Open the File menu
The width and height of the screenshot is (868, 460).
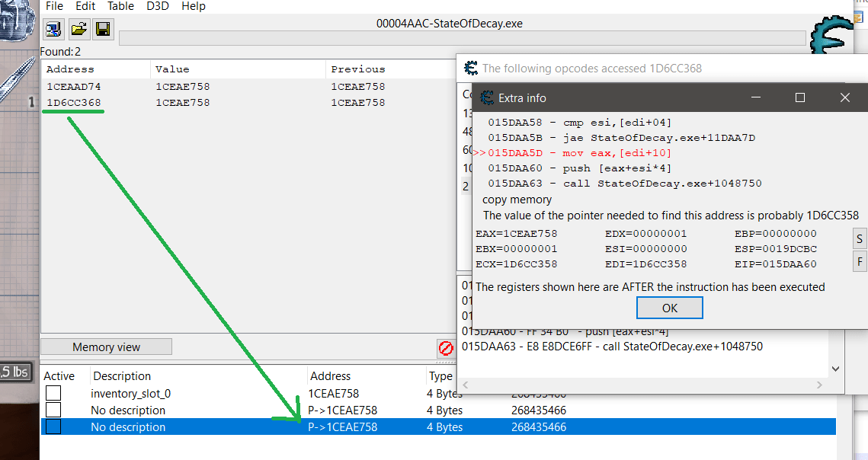click(x=54, y=6)
